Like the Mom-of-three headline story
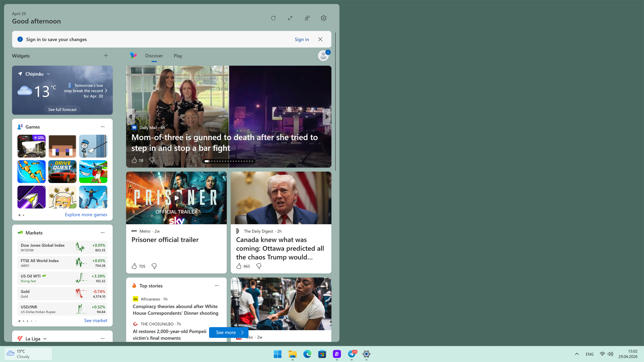The width and height of the screenshot is (644, 362). click(x=134, y=160)
